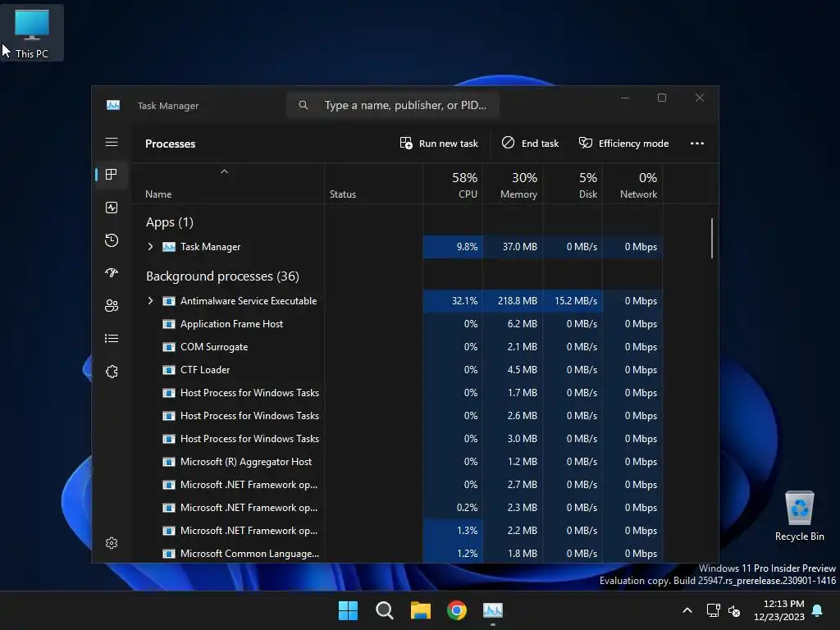Click the muted volume tray icon
The image size is (840, 630).
click(734, 610)
